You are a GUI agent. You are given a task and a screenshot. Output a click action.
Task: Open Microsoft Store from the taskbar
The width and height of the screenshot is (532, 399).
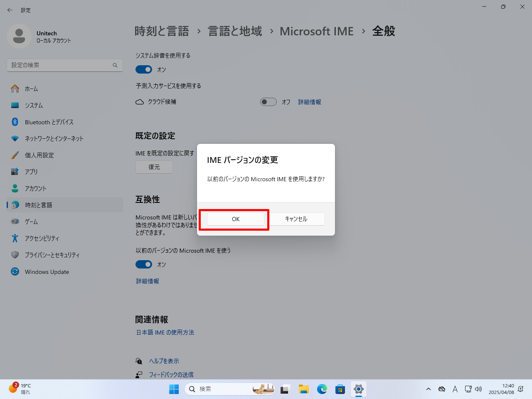pyautogui.click(x=340, y=389)
